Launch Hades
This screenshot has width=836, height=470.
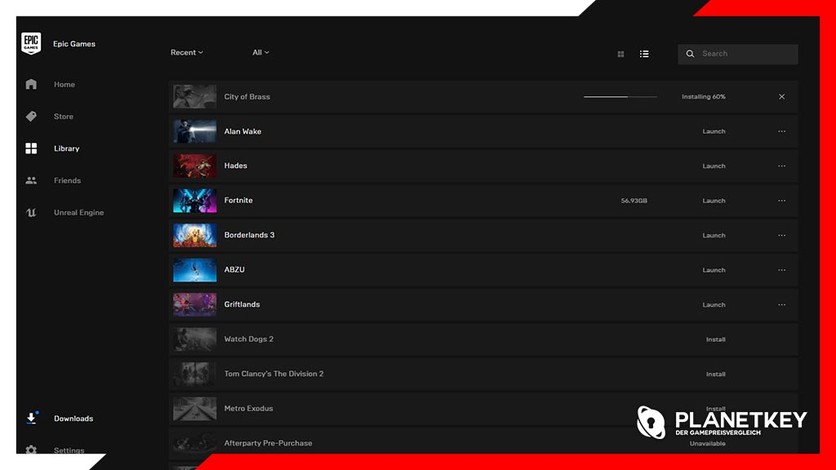coord(714,166)
